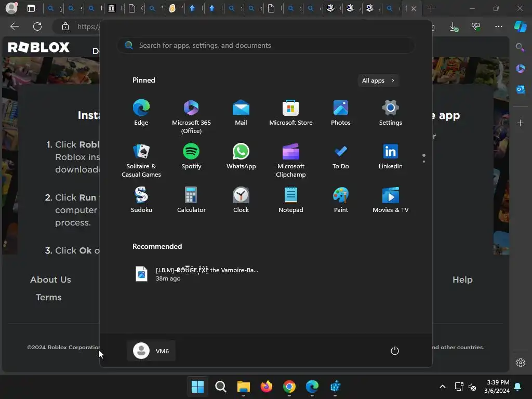Screen dimensions: 532x399
Task: View site information lock icon
Action: point(65,26)
